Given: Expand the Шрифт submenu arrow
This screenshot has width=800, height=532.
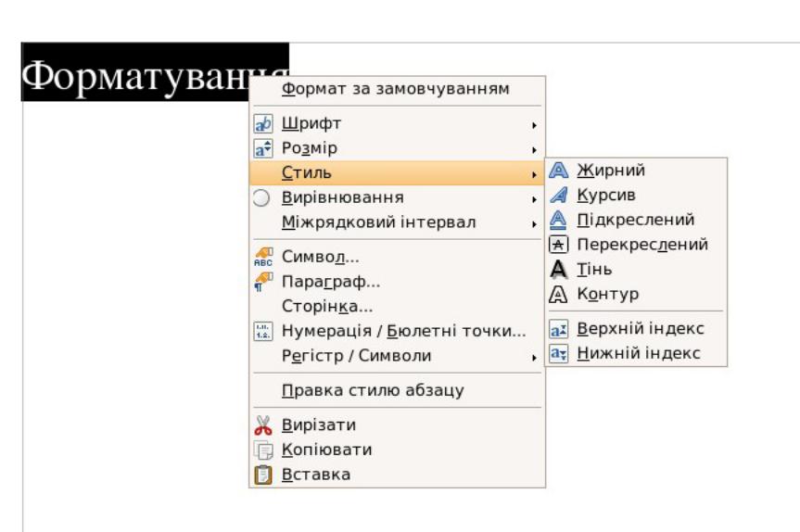Looking at the screenshot, I should pyautogui.click(x=534, y=125).
